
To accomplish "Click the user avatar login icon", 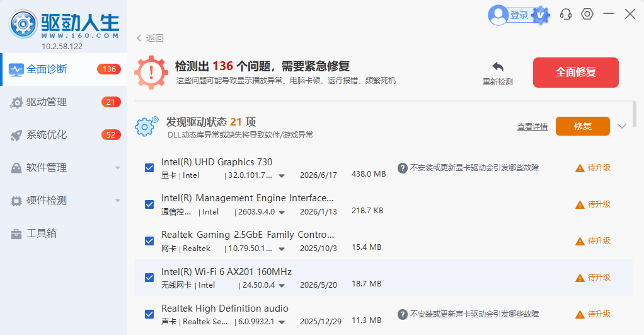I will (498, 15).
